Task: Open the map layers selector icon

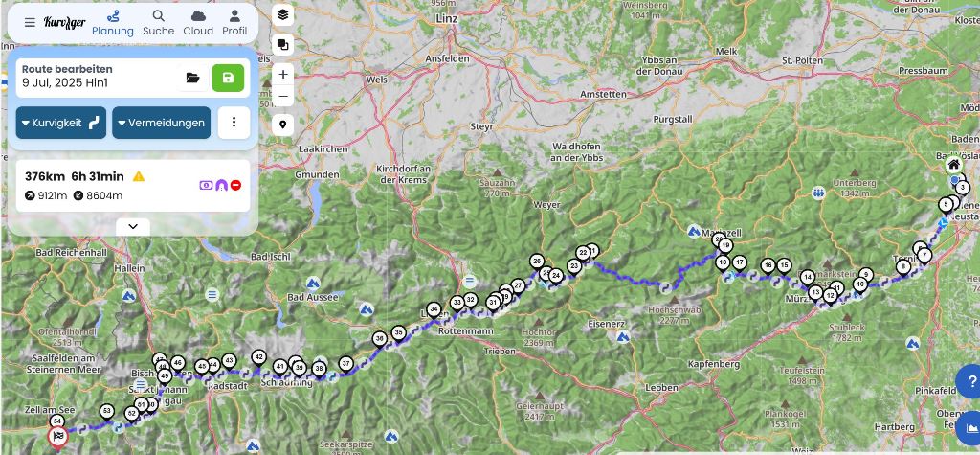Action: [282, 15]
